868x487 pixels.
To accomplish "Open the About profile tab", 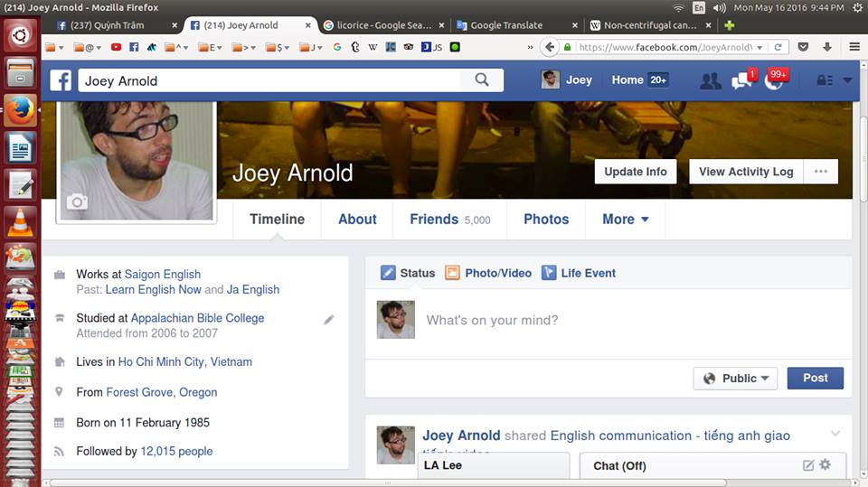I will coord(357,220).
